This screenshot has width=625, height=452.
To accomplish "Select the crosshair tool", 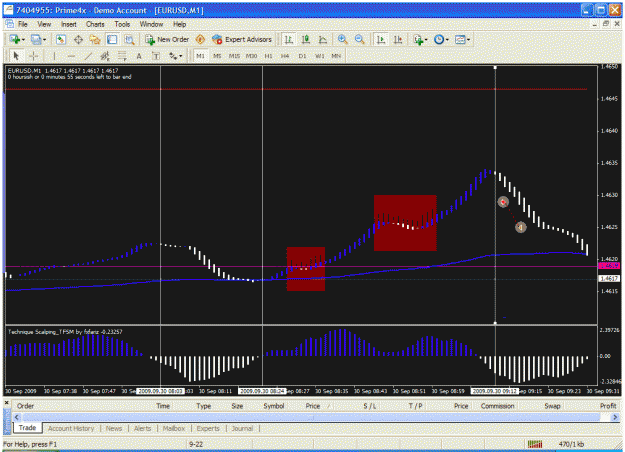I will (33, 56).
